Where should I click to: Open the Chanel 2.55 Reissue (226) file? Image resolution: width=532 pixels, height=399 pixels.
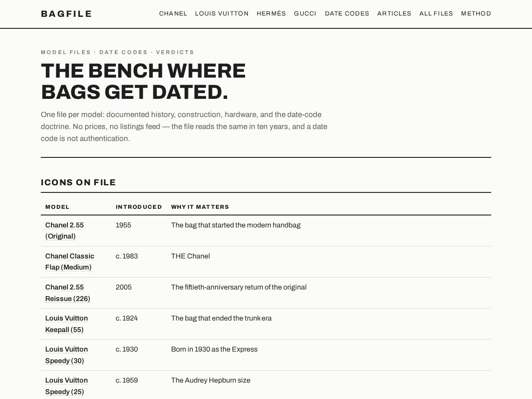tap(68, 293)
